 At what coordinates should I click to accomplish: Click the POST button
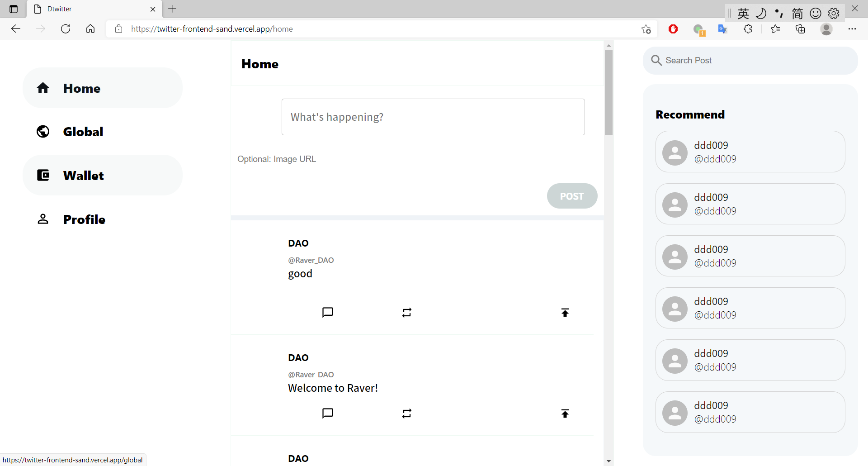572,196
